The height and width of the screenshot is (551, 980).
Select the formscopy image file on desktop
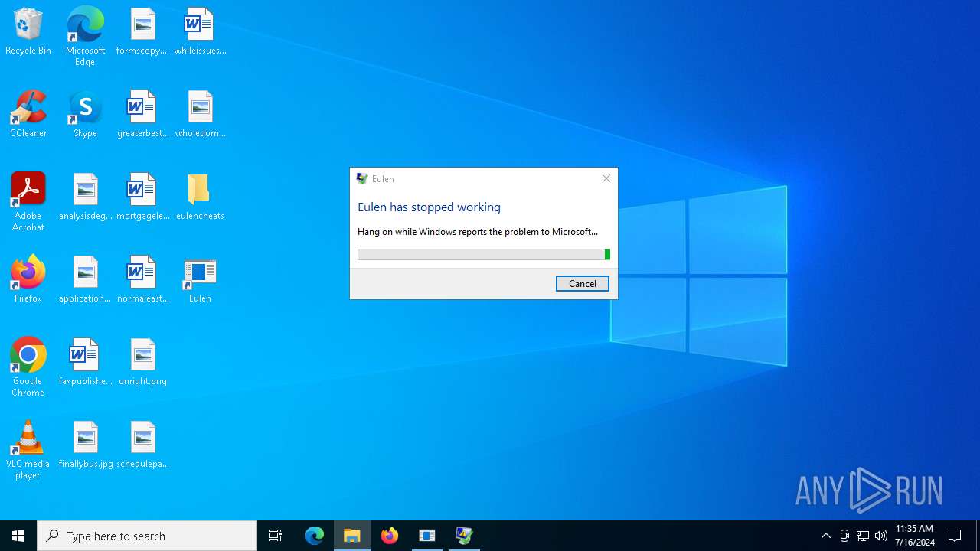(142, 32)
